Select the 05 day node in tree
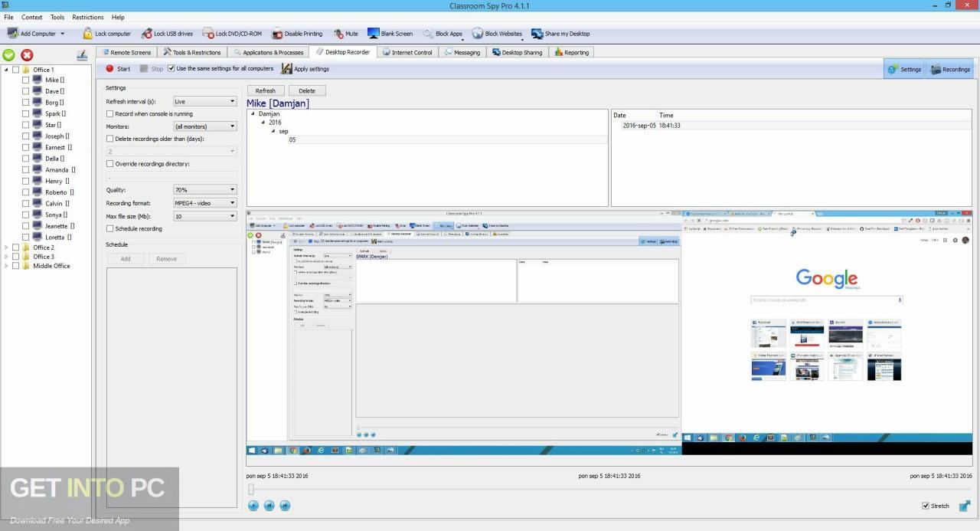Image resolution: width=980 pixels, height=531 pixels. pos(292,139)
